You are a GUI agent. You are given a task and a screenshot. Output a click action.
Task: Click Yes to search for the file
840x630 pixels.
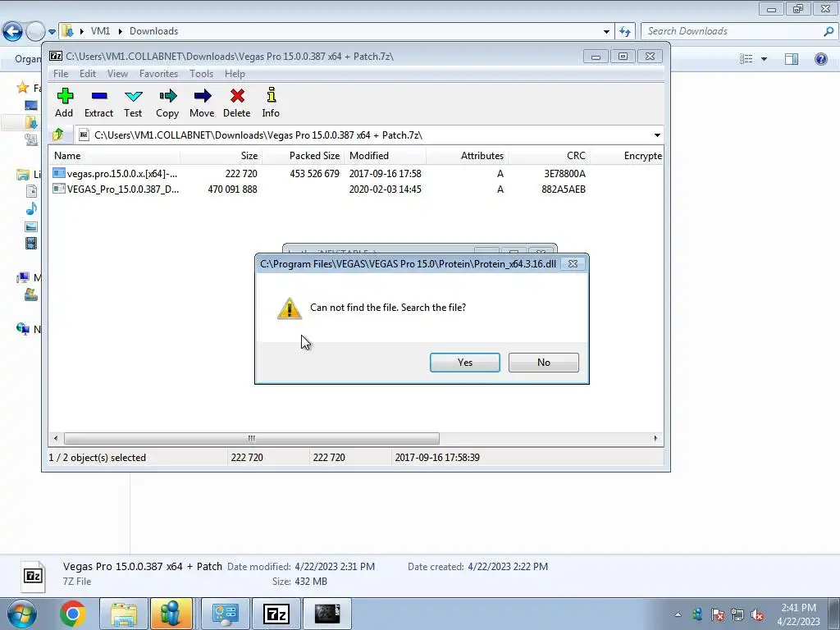tap(465, 362)
